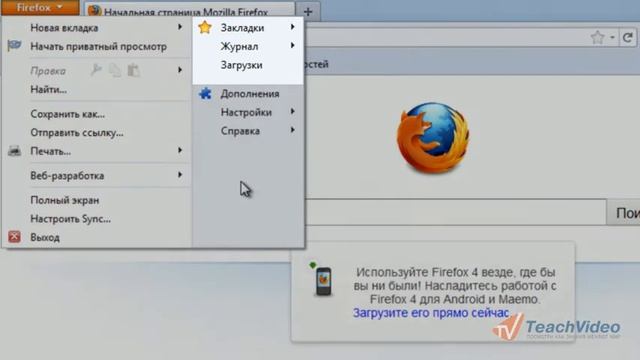Click the orange Firefox menu button

(40, 7)
